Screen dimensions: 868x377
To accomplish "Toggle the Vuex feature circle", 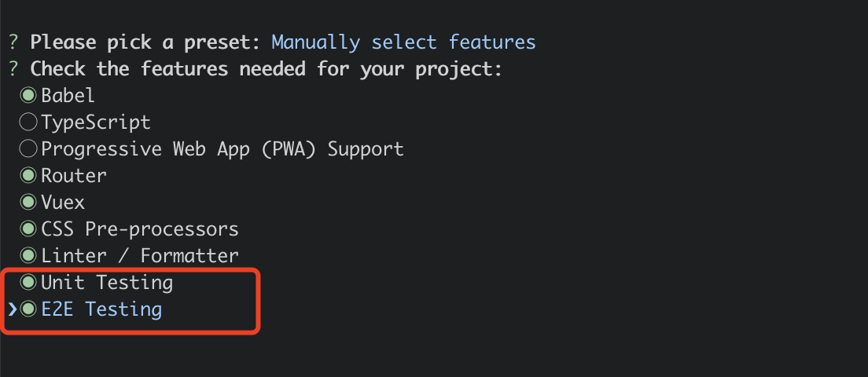I will coord(29,203).
